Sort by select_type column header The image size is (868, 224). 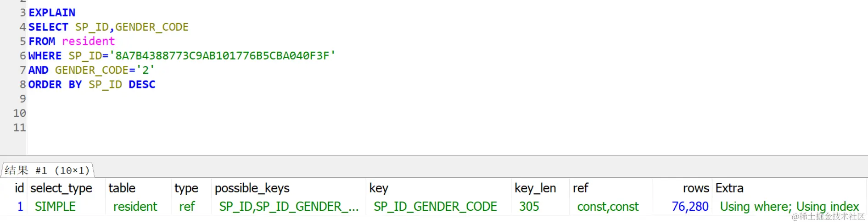pos(61,188)
